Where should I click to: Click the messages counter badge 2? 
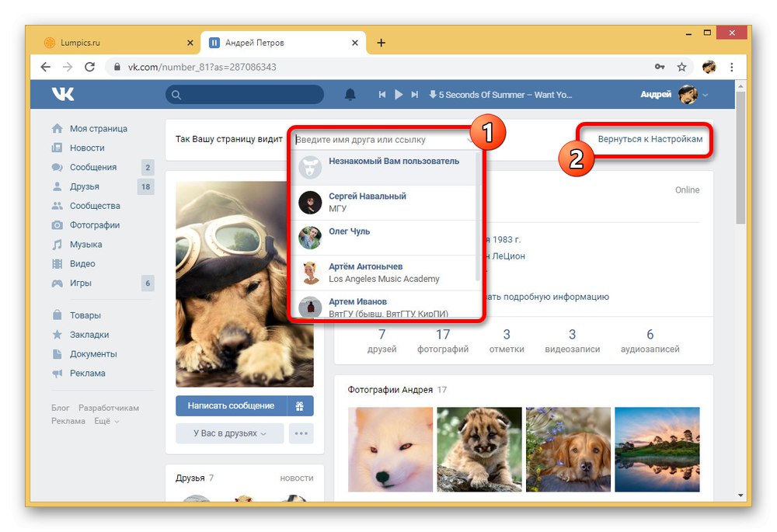(148, 168)
